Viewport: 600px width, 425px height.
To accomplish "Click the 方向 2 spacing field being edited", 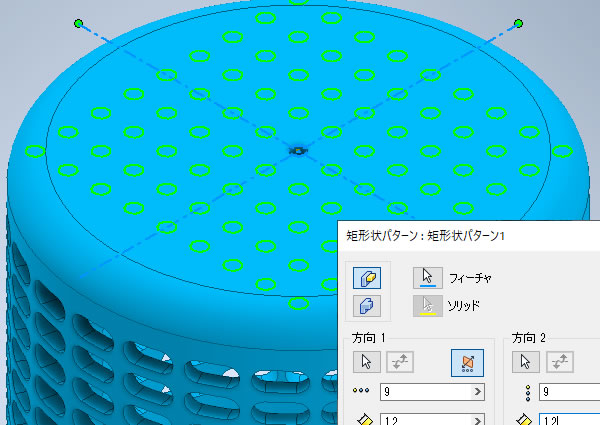I will [569, 420].
